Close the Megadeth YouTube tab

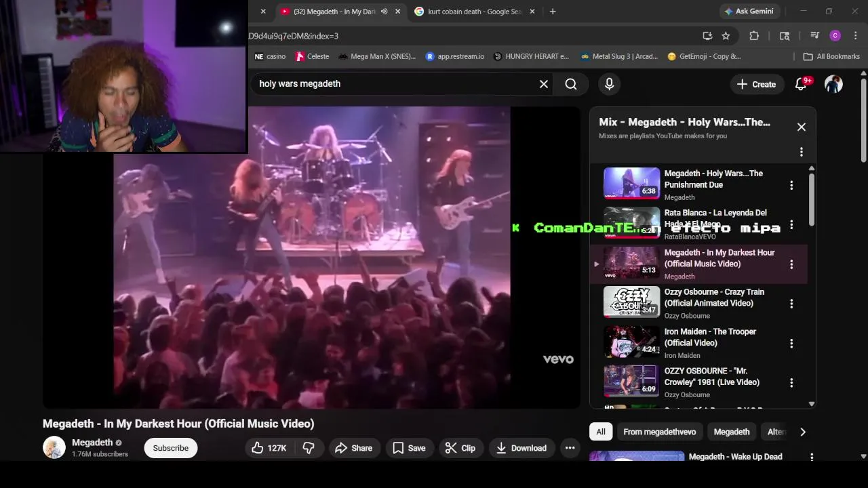(x=397, y=12)
